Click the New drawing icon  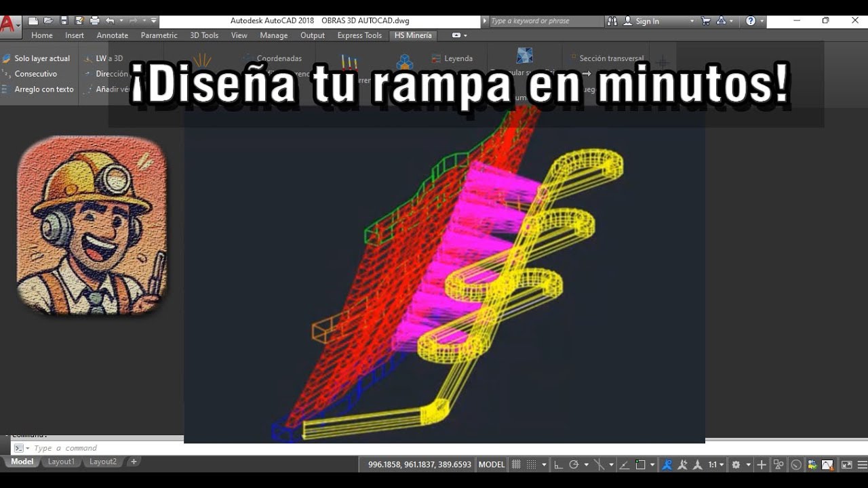pyautogui.click(x=33, y=21)
